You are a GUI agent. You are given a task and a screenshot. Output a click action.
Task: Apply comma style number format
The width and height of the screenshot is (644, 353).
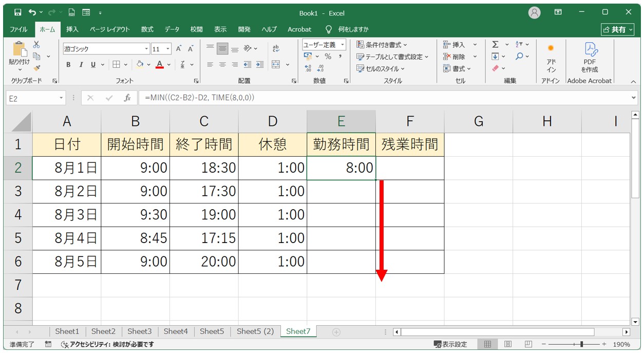point(341,57)
